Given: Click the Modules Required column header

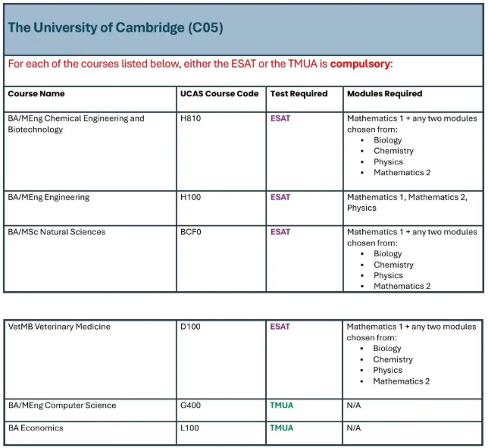Looking at the screenshot, I should (385, 94).
